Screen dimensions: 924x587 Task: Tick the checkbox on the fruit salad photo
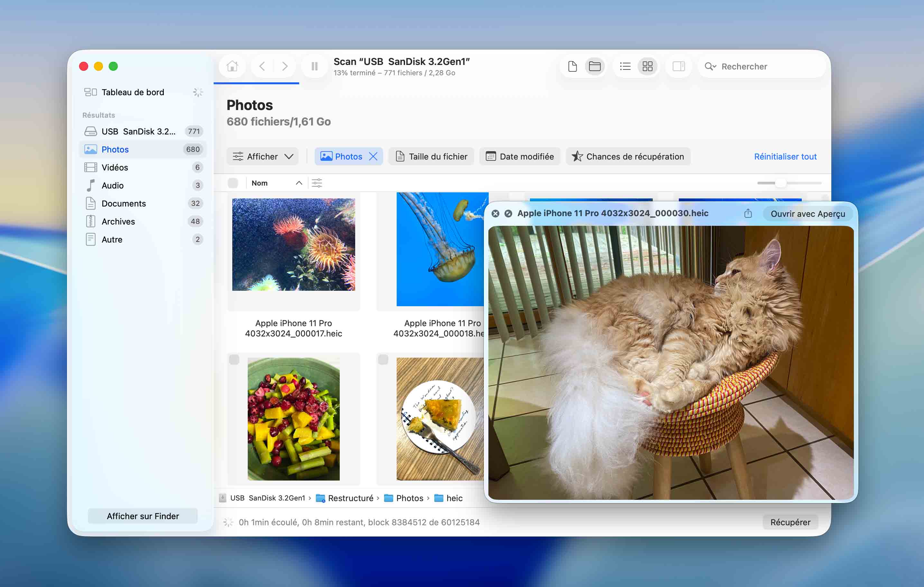(234, 360)
